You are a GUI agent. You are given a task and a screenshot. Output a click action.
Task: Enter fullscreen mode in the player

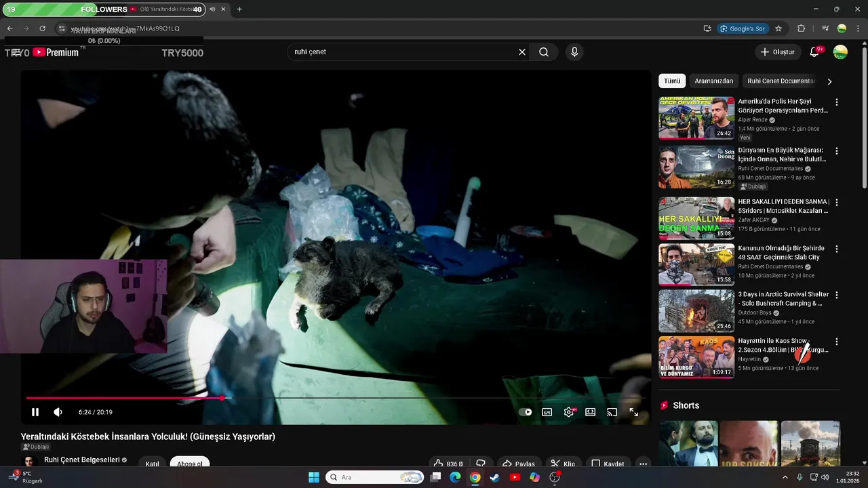(634, 412)
